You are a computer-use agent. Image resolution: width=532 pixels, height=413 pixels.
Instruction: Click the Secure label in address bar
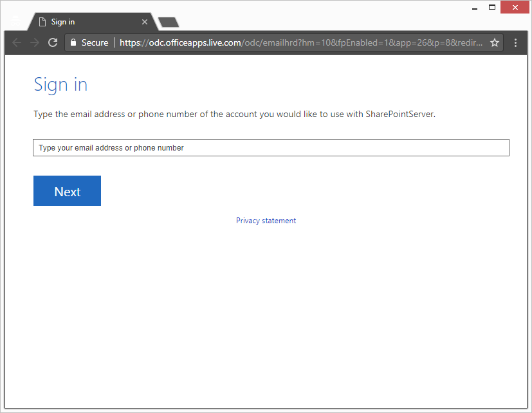95,42
